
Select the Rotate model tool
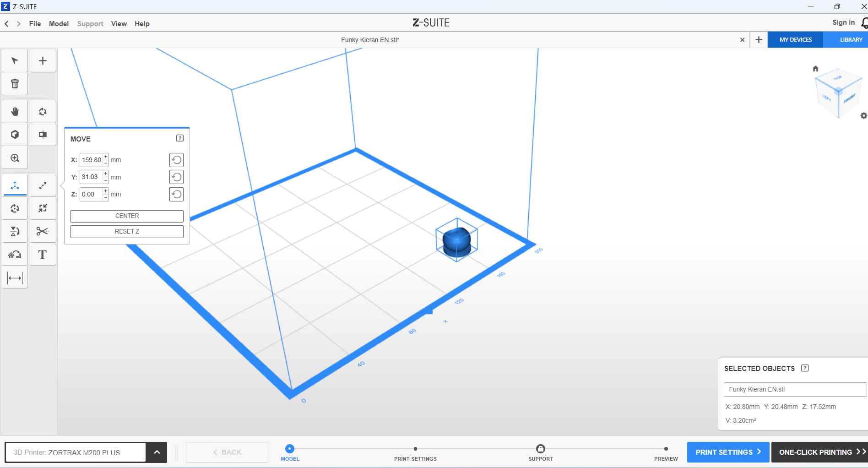pyautogui.click(x=15, y=208)
